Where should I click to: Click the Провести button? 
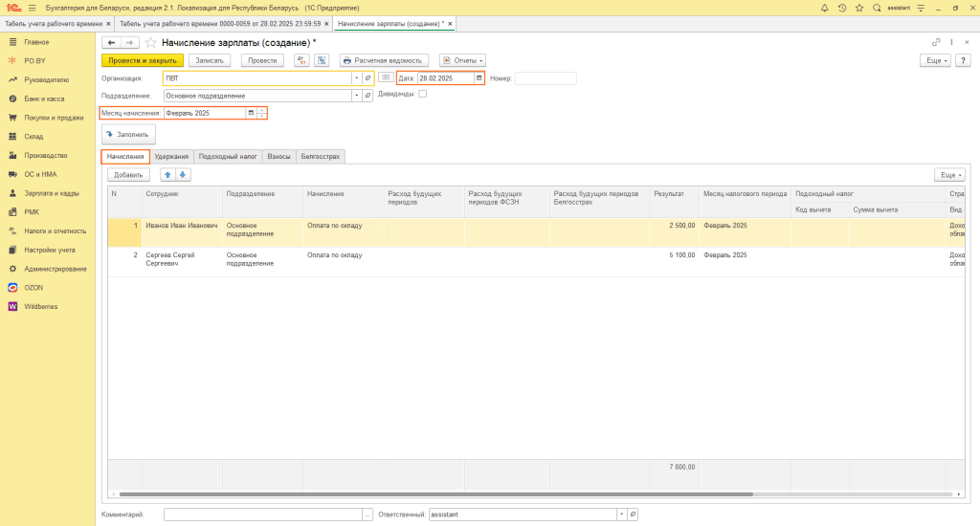click(x=262, y=60)
